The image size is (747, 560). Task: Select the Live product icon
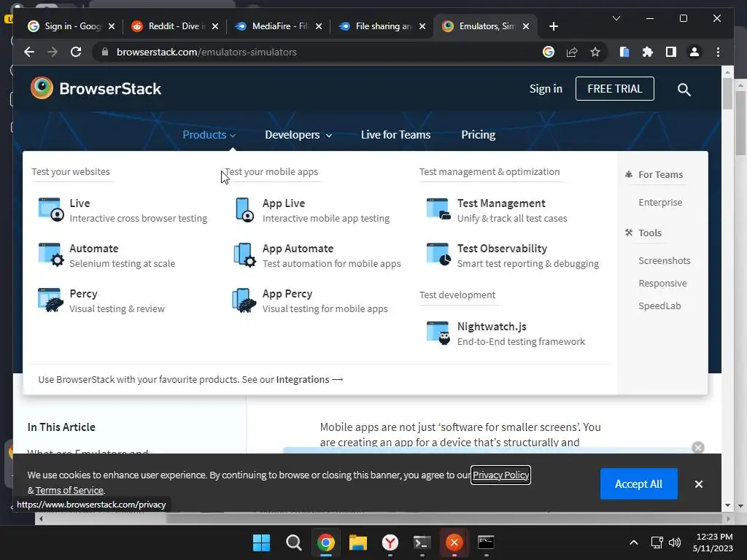pos(51,210)
